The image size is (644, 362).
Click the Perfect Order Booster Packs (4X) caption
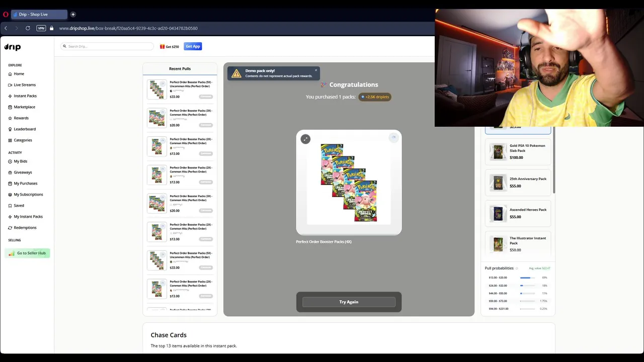click(x=324, y=242)
